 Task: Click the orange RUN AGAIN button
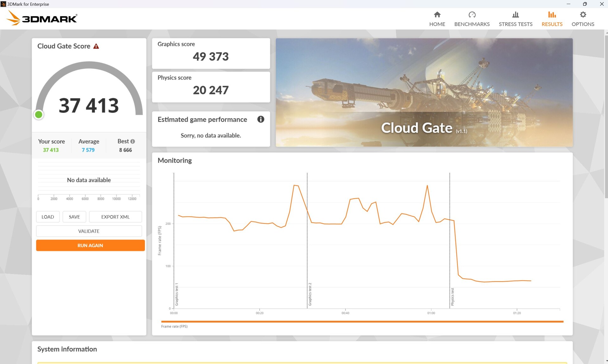click(x=90, y=245)
